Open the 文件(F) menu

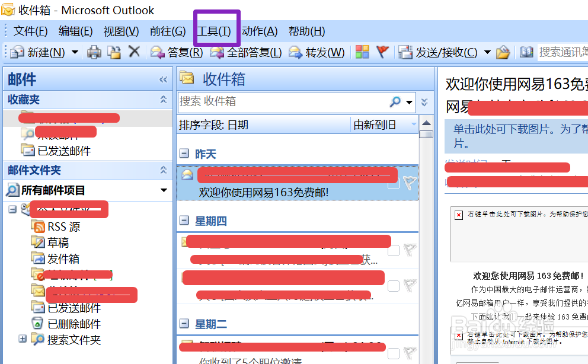tap(30, 31)
